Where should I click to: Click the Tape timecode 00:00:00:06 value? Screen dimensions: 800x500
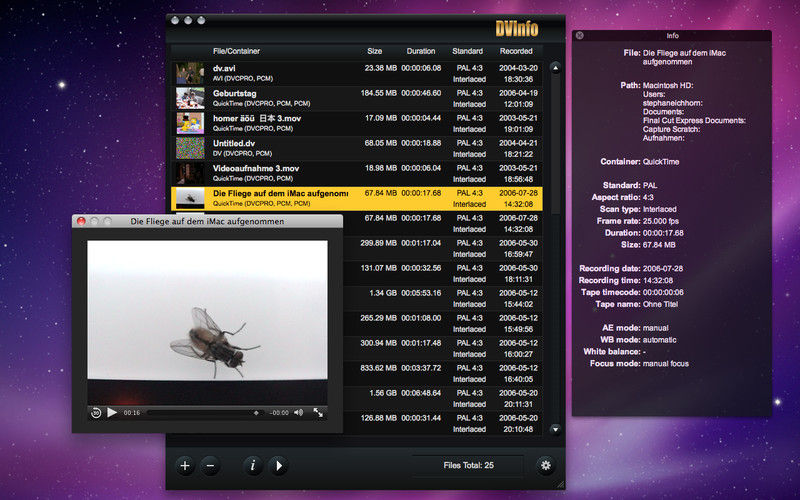click(663, 292)
